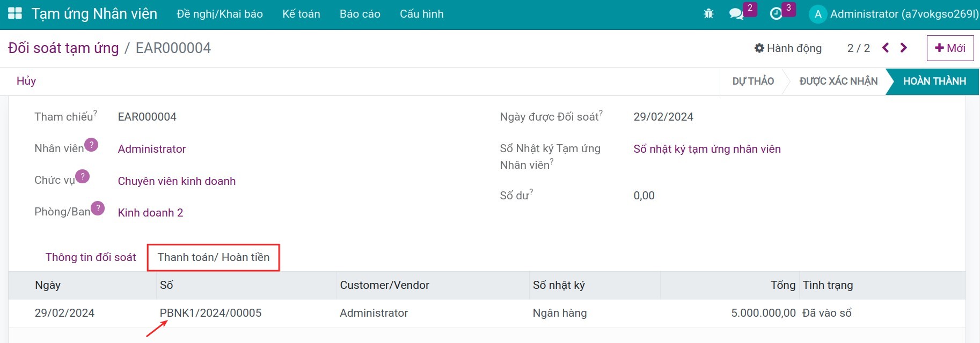Open the Báo cáo menu
Viewport: 980px width, 343px height.
[360, 14]
